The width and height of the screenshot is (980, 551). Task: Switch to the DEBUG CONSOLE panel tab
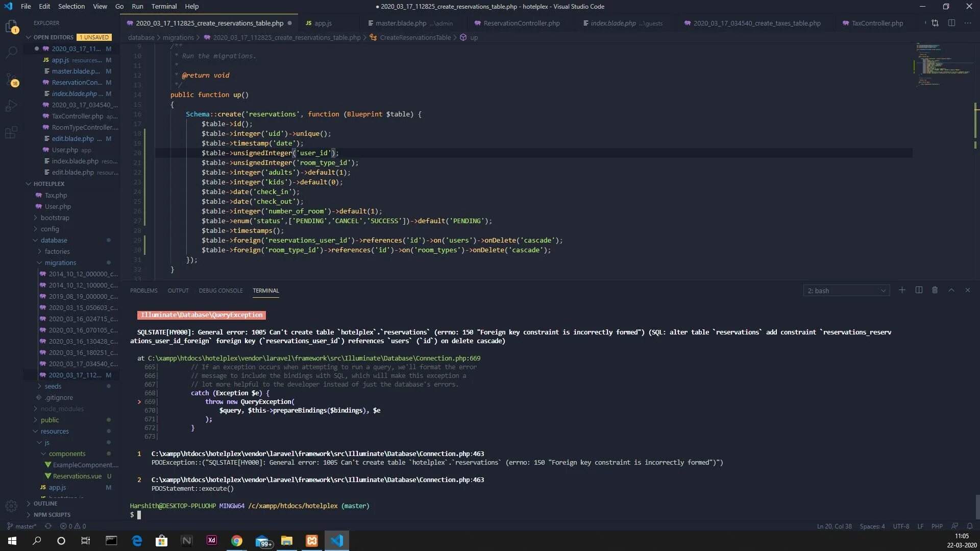[x=220, y=291]
